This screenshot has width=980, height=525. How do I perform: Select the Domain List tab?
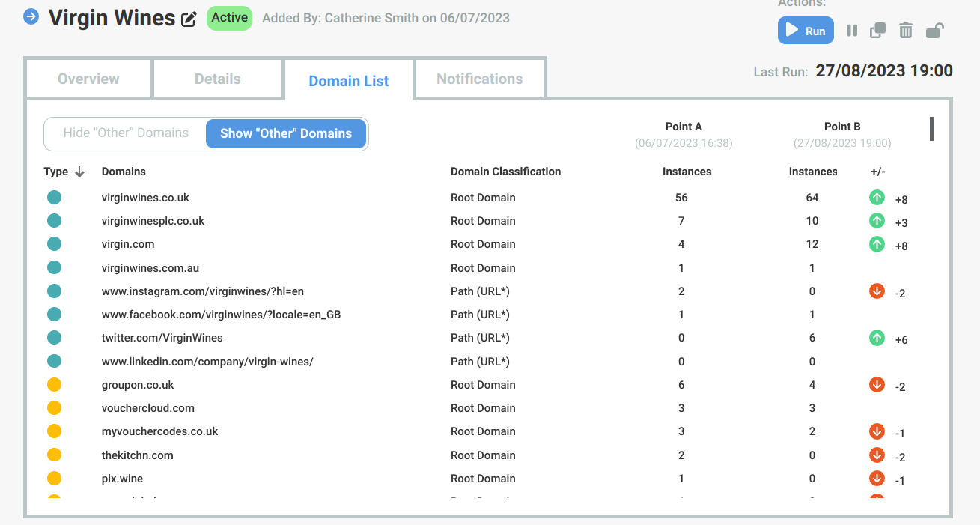click(x=349, y=81)
